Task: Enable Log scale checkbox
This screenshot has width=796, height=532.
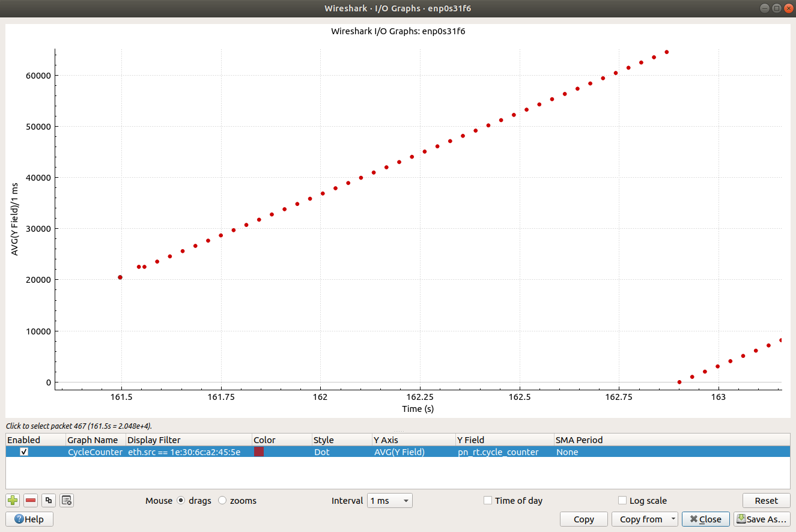Action: pyautogui.click(x=622, y=501)
